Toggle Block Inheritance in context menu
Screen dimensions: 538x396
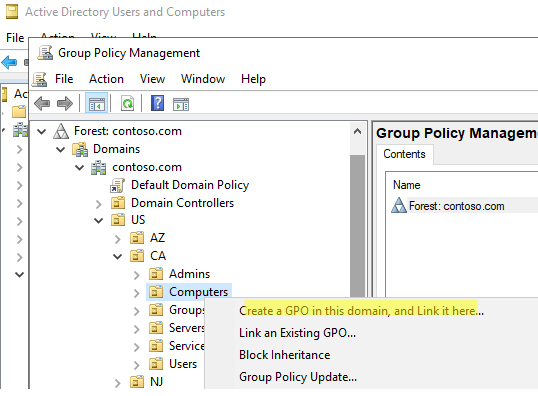[x=284, y=355]
